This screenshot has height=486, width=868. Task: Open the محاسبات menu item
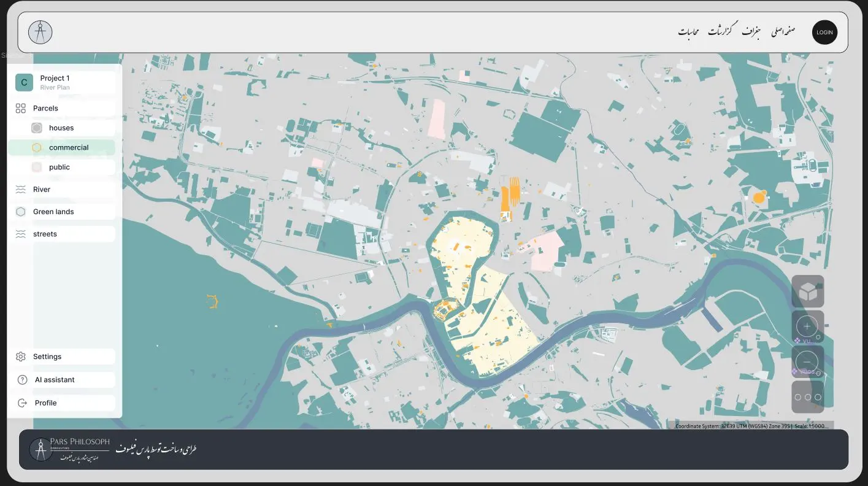[688, 32]
